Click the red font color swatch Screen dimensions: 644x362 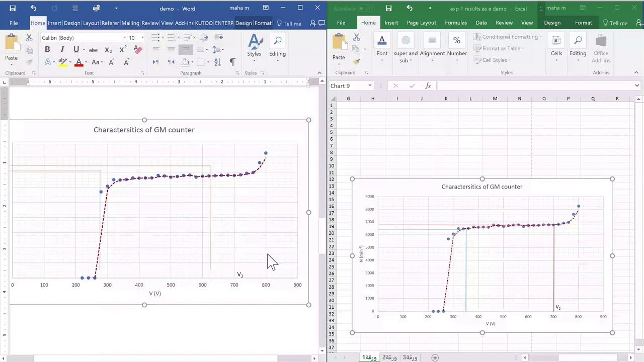tap(78, 62)
